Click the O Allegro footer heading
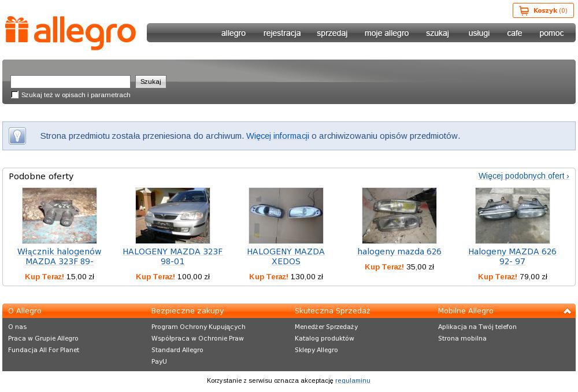The image size is (578, 392). click(x=25, y=311)
